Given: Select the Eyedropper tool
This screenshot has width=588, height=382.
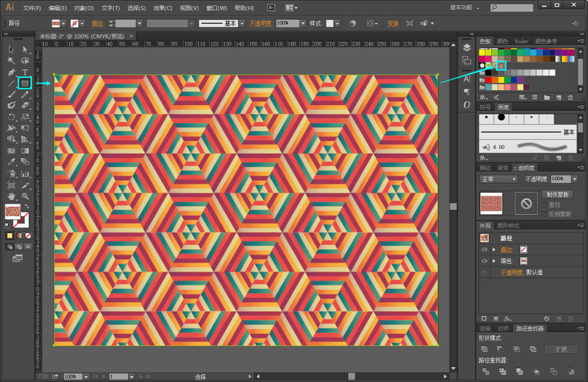Looking at the screenshot, I should tap(11, 162).
